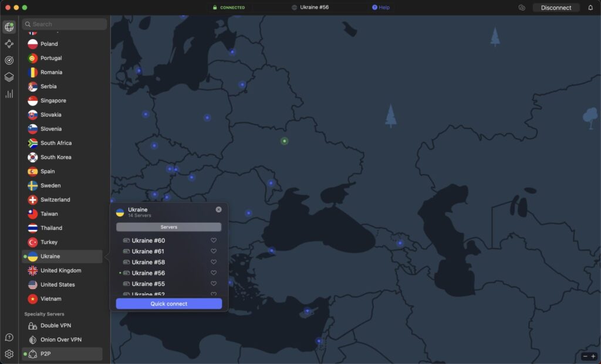Close the Ukraine servers popup

point(218,209)
